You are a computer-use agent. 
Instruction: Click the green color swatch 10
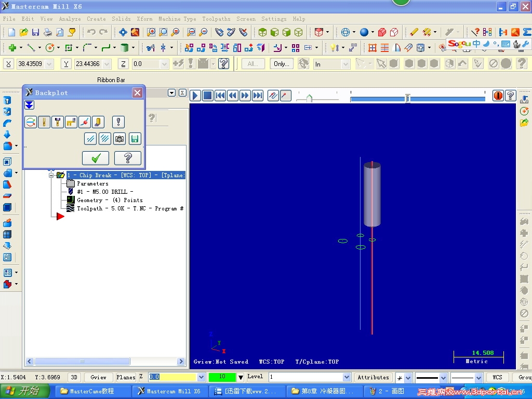click(x=222, y=377)
